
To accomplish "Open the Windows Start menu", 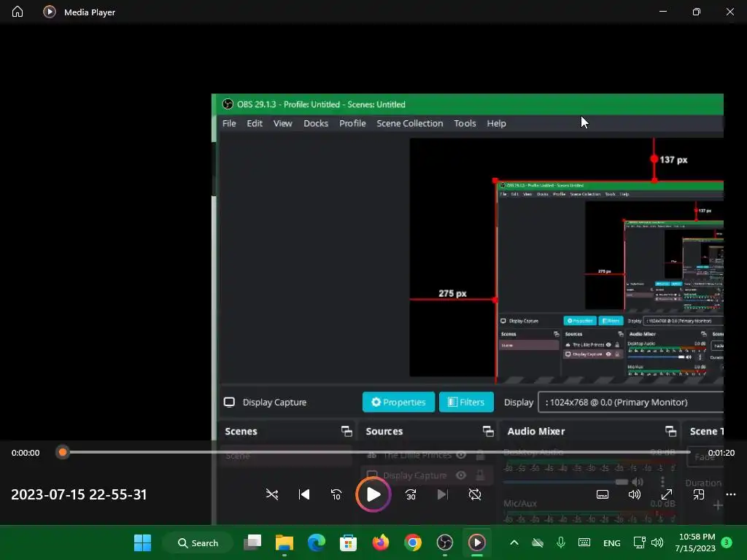I will pyautogui.click(x=142, y=542).
